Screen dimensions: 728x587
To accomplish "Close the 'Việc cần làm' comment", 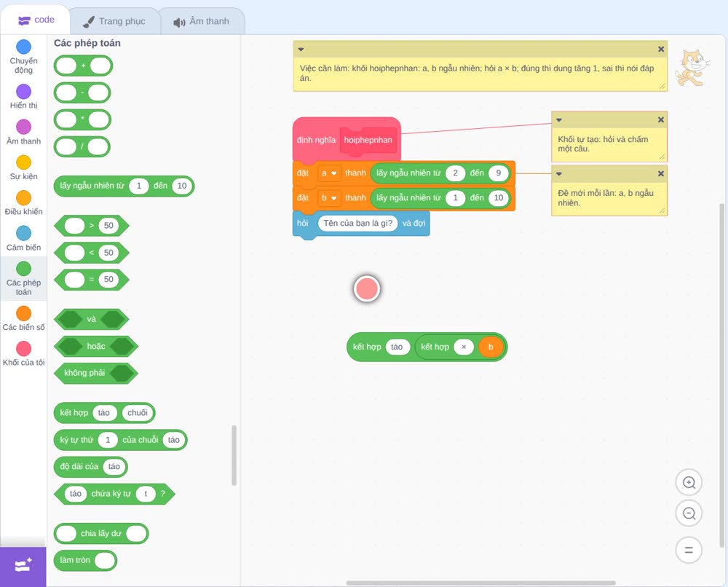I will click(x=661, y=50).
